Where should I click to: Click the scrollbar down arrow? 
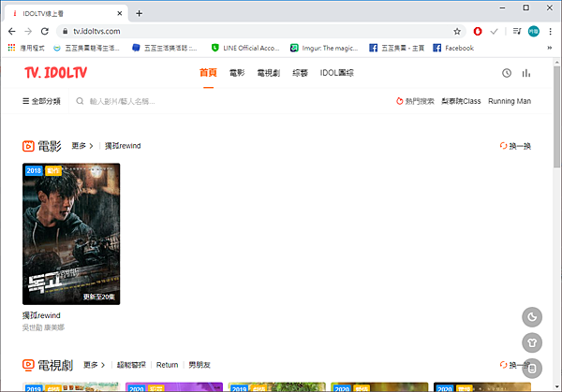[556, 386]
